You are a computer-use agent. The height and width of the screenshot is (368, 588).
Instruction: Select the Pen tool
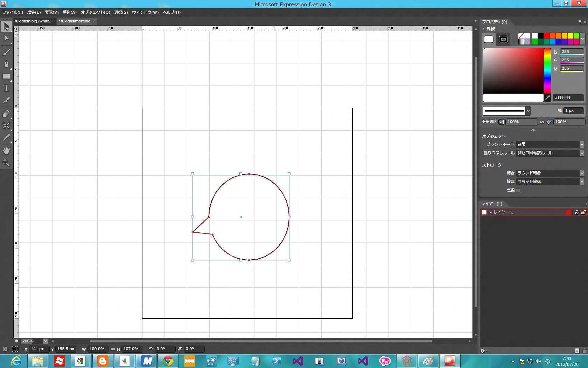tap(6, 64)
